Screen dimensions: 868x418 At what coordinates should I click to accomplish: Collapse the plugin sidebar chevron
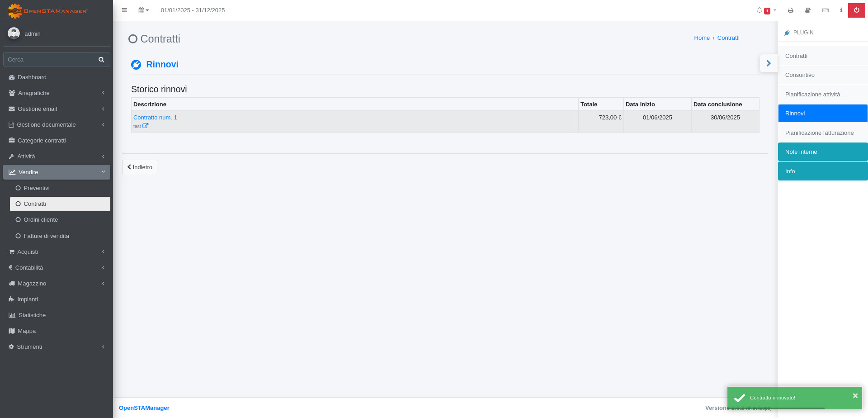[769, 63]
